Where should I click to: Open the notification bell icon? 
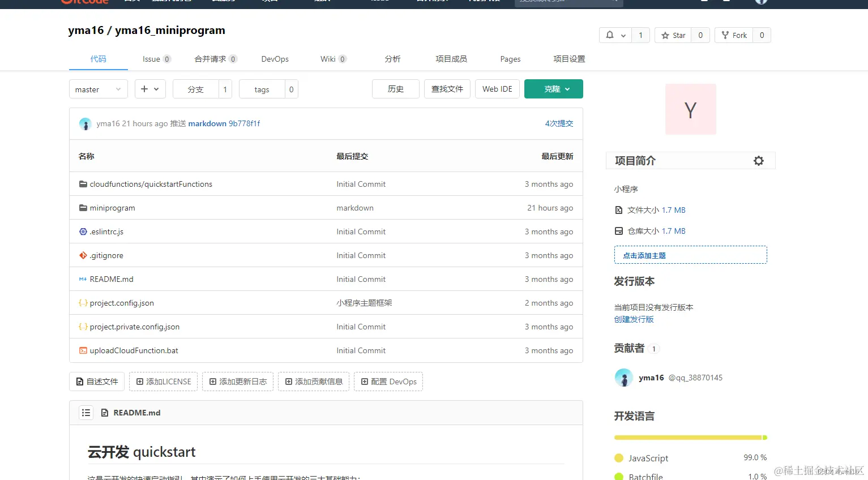[610, 35]
